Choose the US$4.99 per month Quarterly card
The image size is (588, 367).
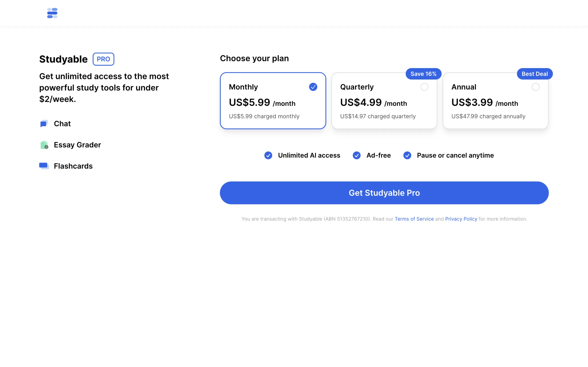coord(384,104)
